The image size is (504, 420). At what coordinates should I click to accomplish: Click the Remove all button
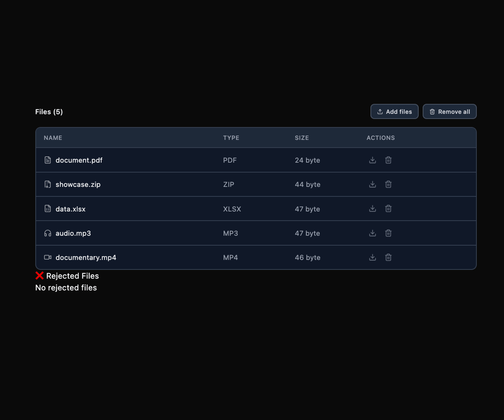click(x=449, y=111)
